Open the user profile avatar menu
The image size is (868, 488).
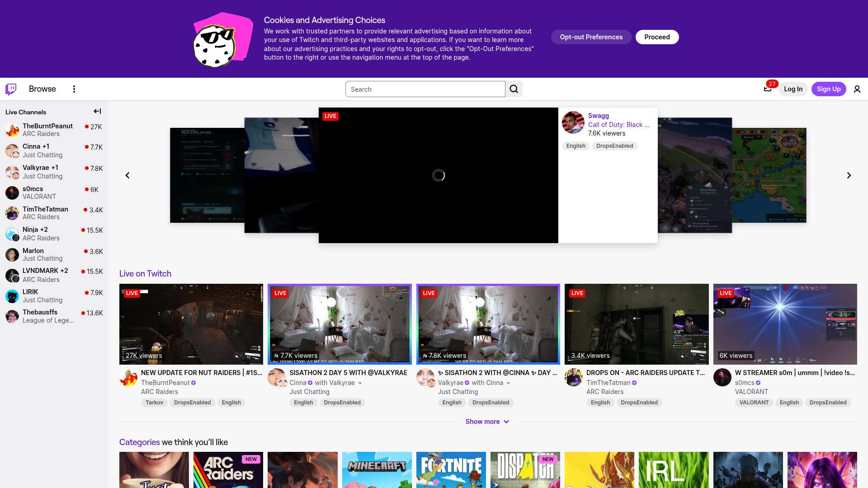pos(857,89)
